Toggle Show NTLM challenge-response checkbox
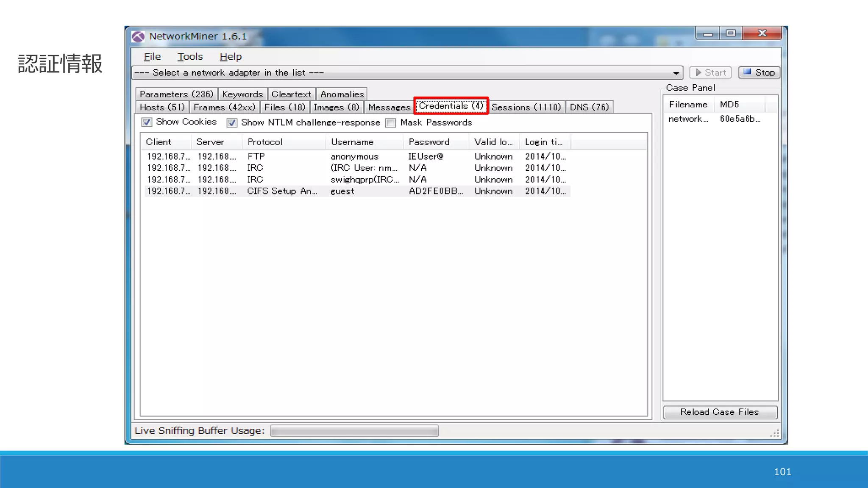 (x=232, y=123)
